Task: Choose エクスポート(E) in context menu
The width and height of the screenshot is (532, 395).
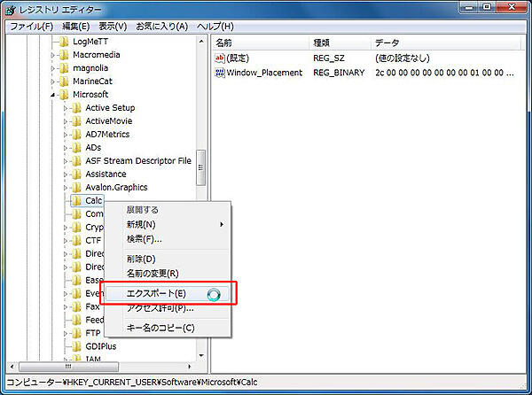Action: click(168, 294)
